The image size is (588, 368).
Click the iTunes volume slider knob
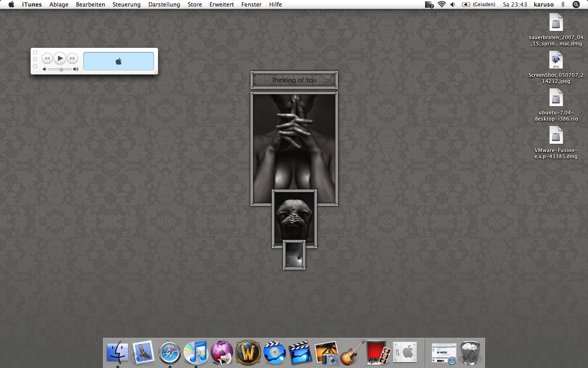pyautogui.click(x=61, y=70)
